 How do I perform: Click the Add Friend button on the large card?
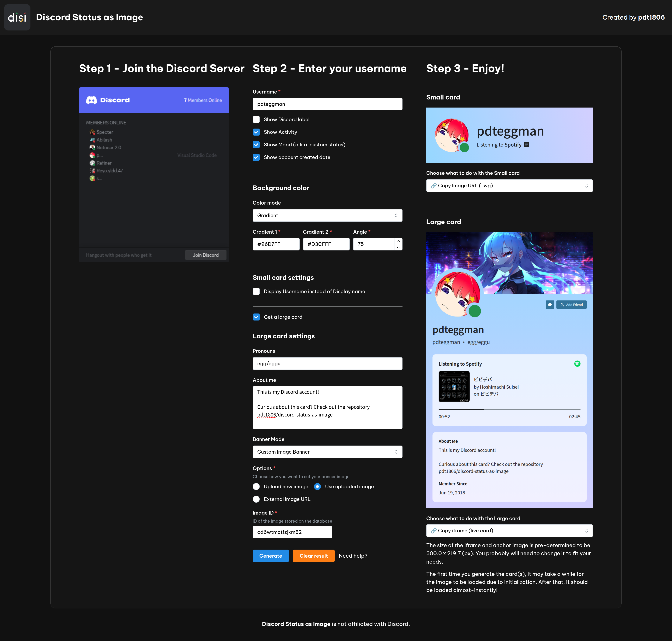pos(571,304)
